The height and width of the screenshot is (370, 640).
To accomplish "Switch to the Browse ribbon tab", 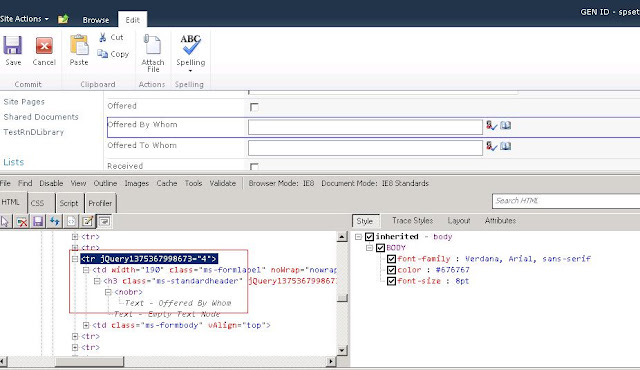I will (x=96, y=20).
